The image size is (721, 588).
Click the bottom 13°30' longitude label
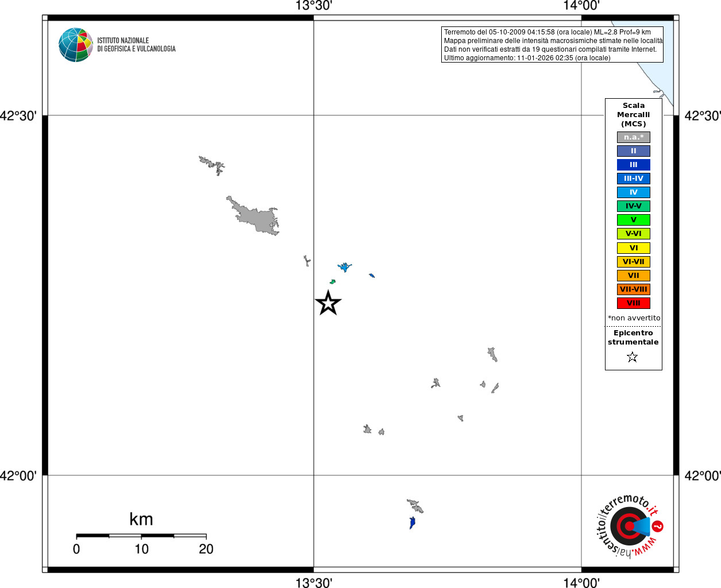pyautogui.click(x=314, y=583)
